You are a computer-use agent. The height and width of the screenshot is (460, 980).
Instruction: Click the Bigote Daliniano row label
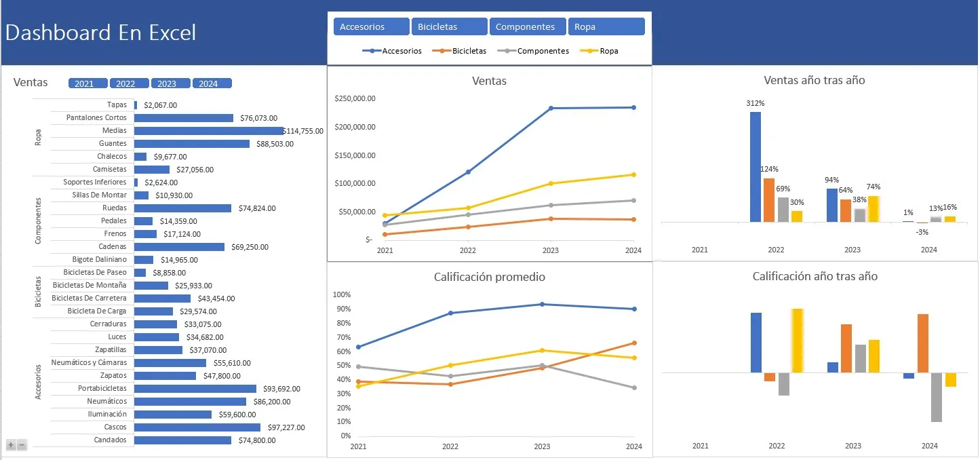(100, 259)
